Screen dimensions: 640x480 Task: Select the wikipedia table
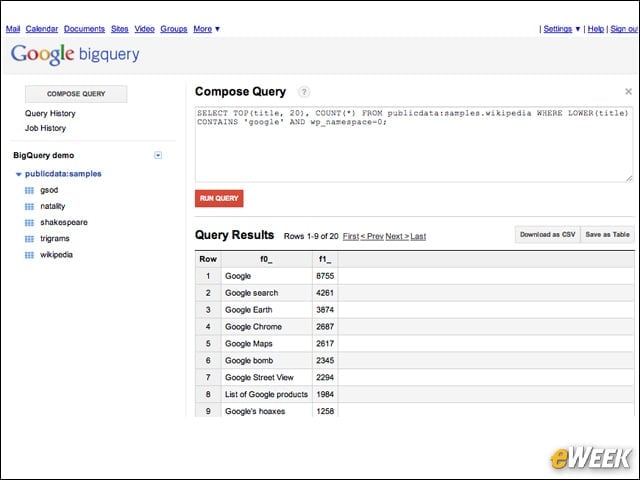pyautogui.click(x=56, y=255)
